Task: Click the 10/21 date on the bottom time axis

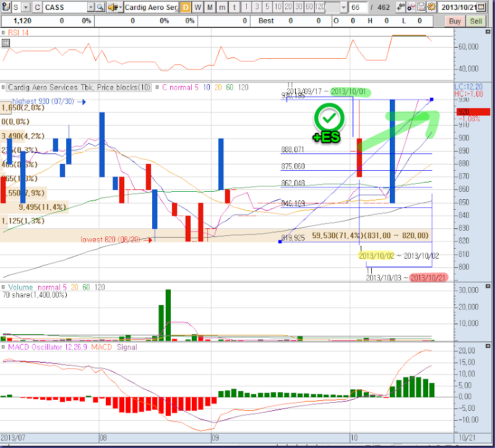Action: (x=467, y=437)
